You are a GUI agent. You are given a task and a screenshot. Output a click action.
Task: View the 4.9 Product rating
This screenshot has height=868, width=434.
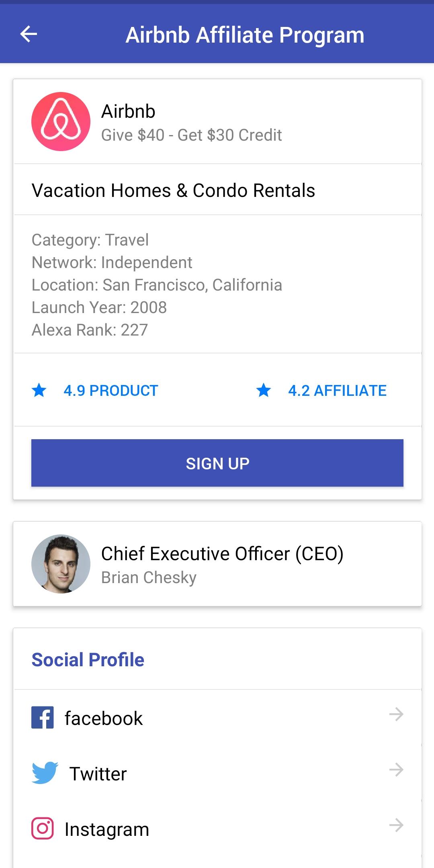pyautogui.click(x=111, y=391)
